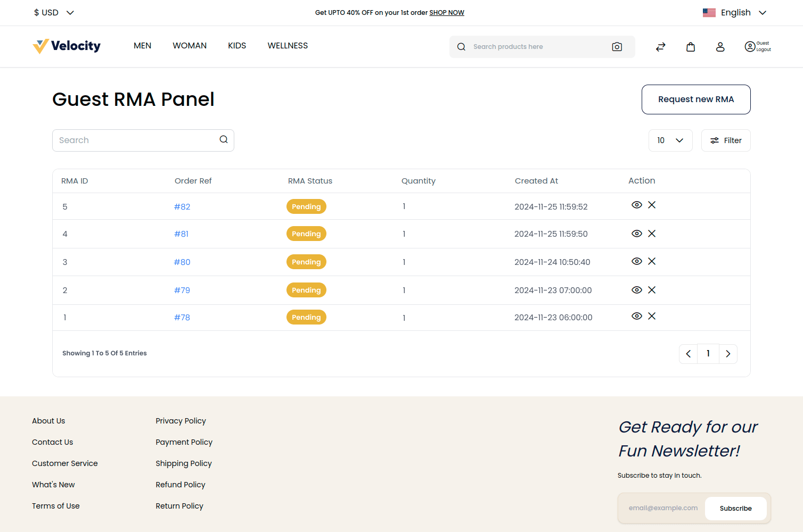The width and height of the screenshot is (803, 532).
Task: Open the Shipping Policy footer link
Action: click(184, 463)
